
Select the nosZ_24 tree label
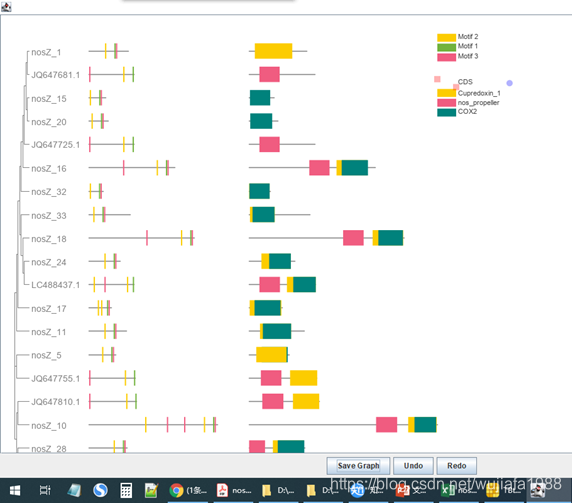[x=49, y=262]
